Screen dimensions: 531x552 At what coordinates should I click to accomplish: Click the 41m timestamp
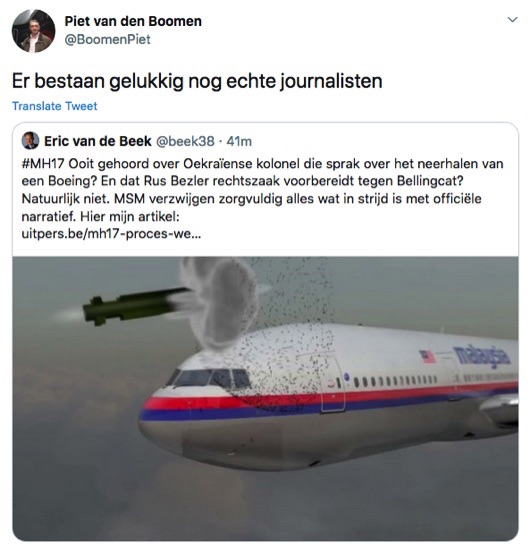click(239, 141)
